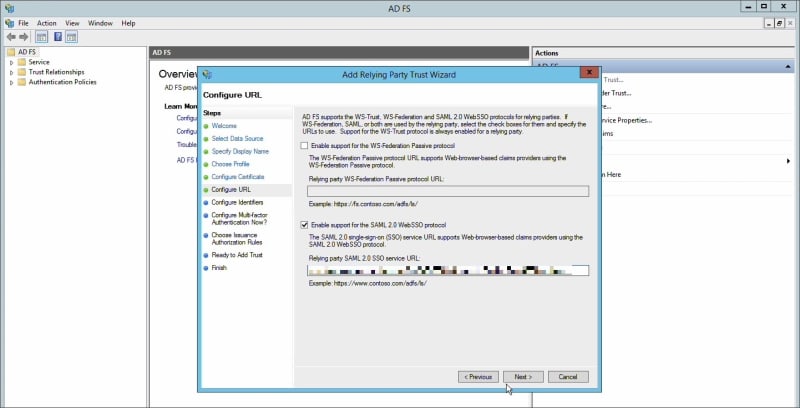The image size is (800, 408).
Task: Select the AD FS root tree item
Action: [x=27, y=52]
